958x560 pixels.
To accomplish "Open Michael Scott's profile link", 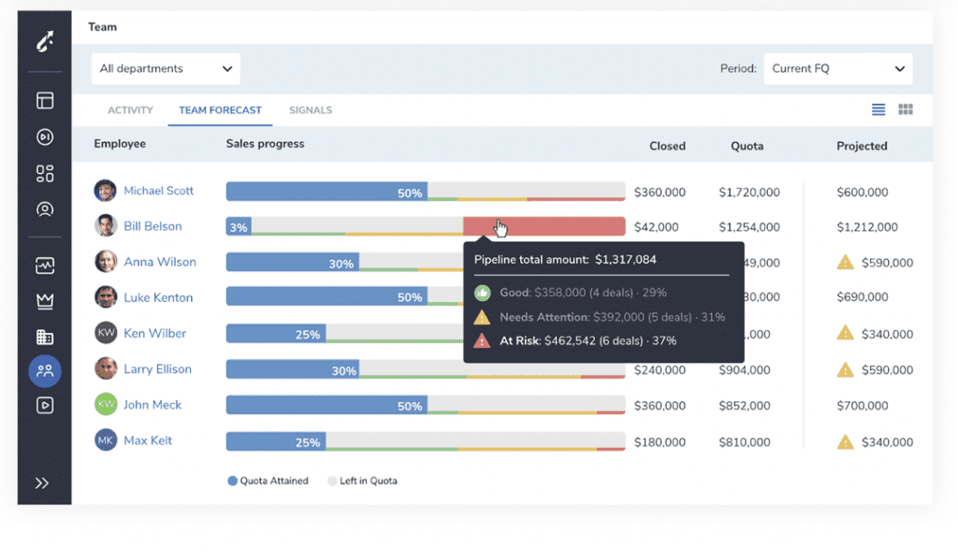I will point(157,190).
